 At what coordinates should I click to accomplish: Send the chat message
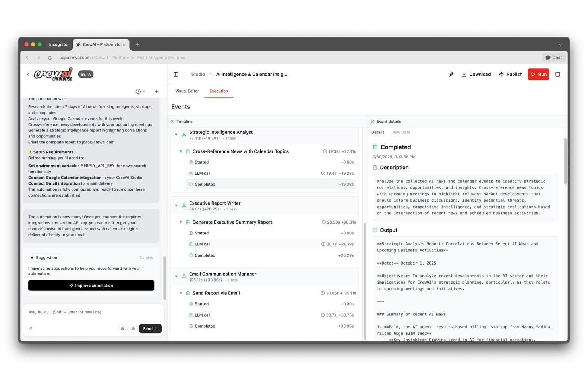click(150, 329)
